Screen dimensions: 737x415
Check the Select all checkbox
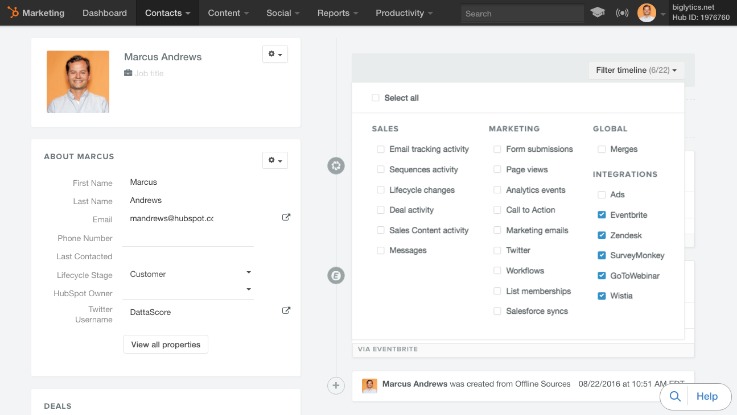(x=376, y=98)
